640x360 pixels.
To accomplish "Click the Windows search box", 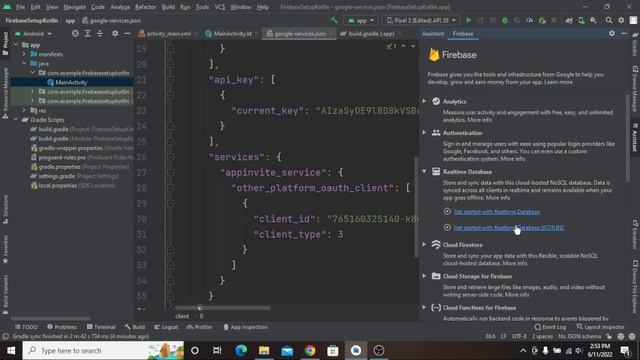I will pyautogui.click(x=103, y=351).
